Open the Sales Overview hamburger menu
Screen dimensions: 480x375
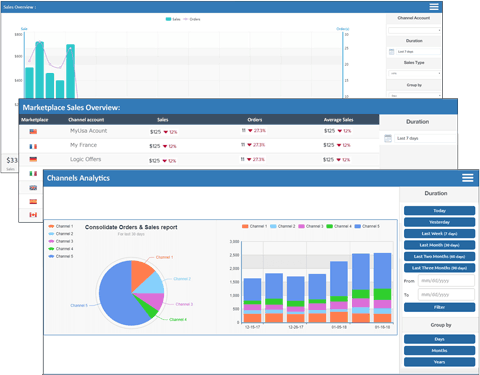pyautogui.click(x=434, y=7)
